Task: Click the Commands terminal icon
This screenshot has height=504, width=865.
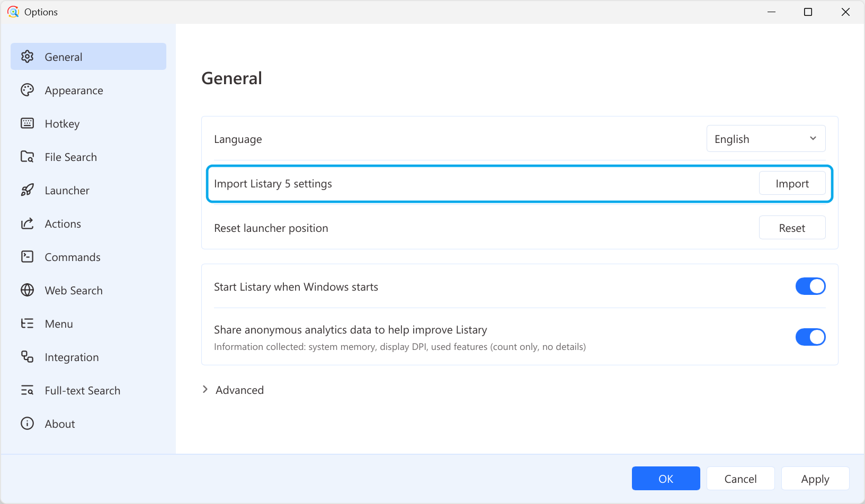Action: point(27,257)
